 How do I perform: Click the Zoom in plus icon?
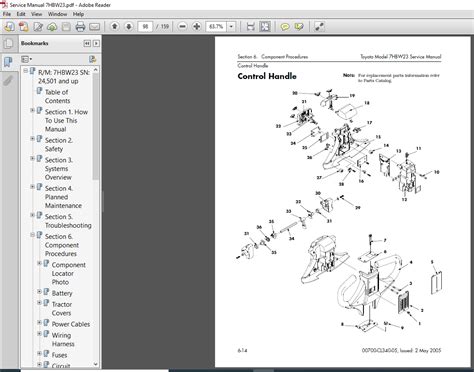[197, 26]
